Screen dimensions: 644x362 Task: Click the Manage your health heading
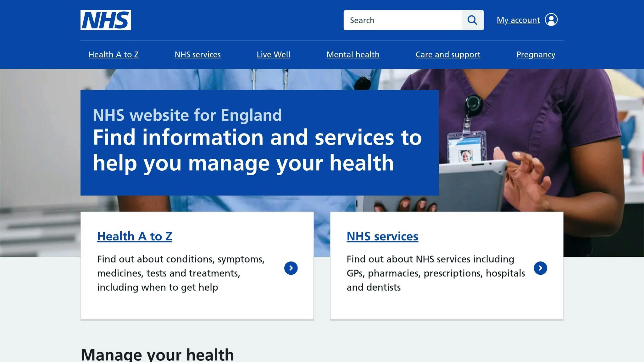[157, 354]
